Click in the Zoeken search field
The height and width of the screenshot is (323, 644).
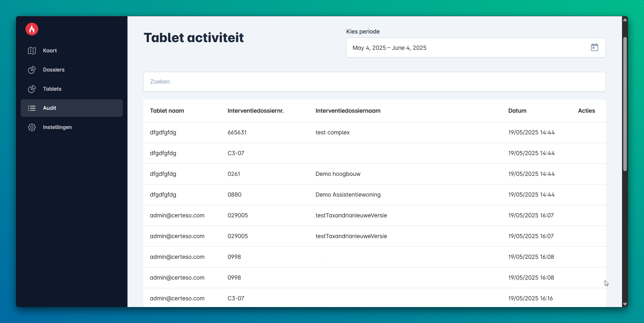pyautogui.click(x=374, y=82)
